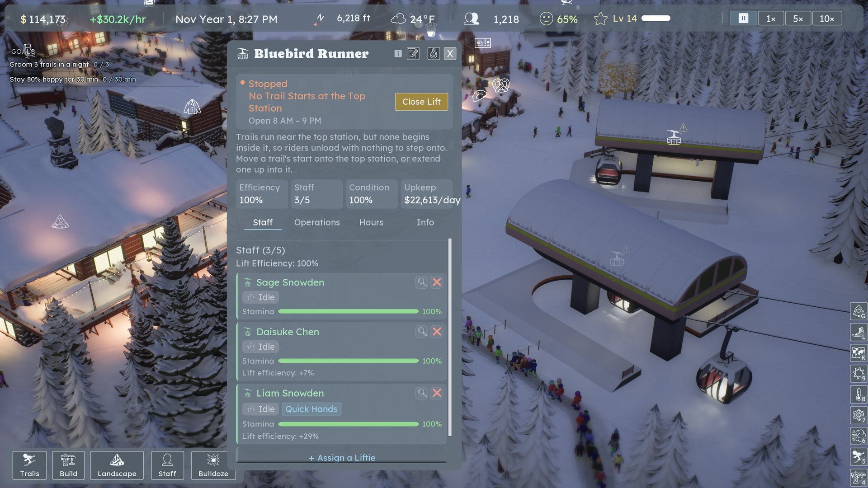Screen dimensions: 868x488
Task: Locate Sage Snowden with the magnifier icon
Action: tap(422, 282)
